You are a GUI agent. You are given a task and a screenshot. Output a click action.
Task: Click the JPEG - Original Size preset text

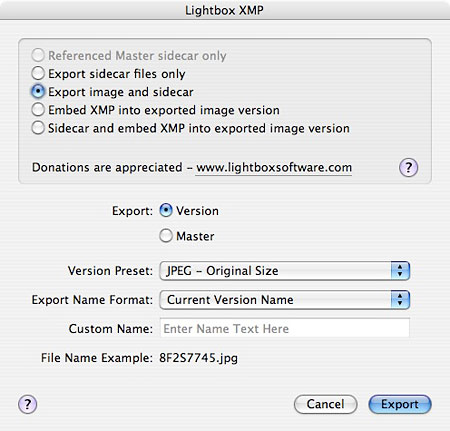coord(222,271)
